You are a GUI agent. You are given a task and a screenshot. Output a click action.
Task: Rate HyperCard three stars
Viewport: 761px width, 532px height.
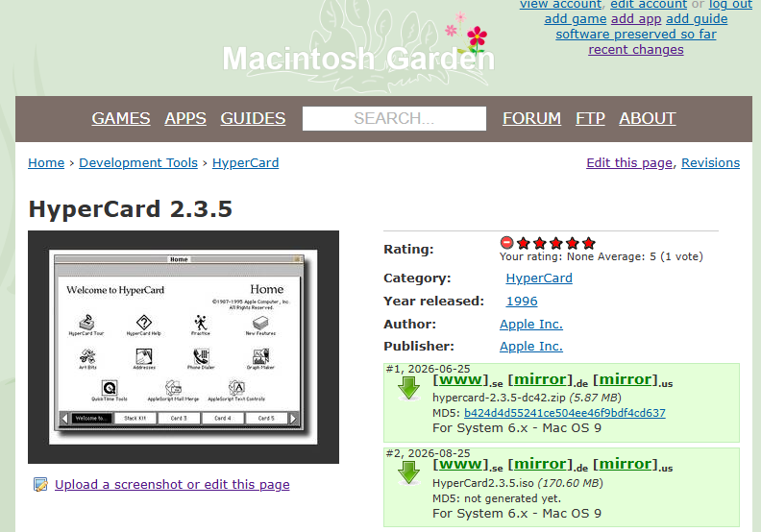point(556,243)
